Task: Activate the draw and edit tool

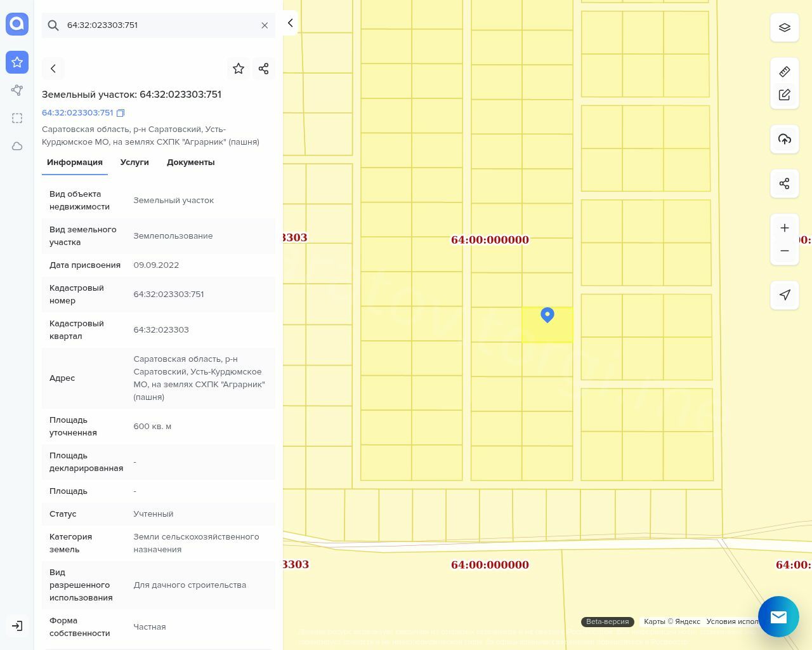Action: pos(785,95)
